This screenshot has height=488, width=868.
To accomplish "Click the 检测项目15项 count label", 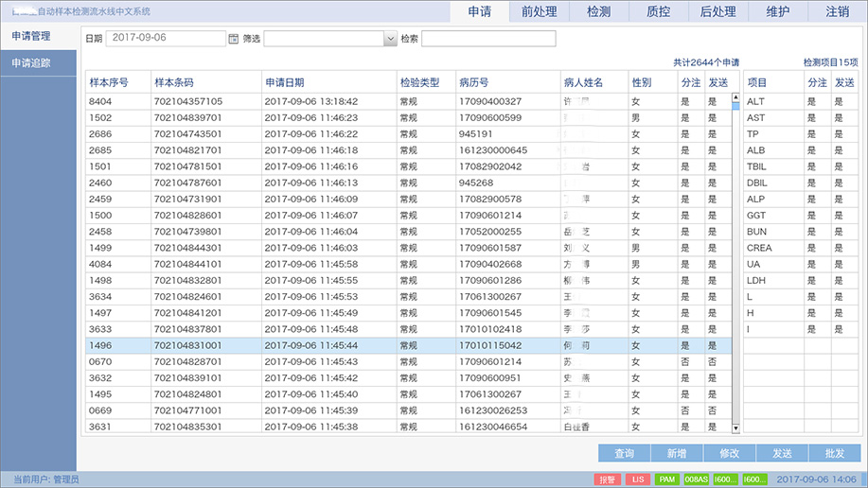I will pos(830,62).
